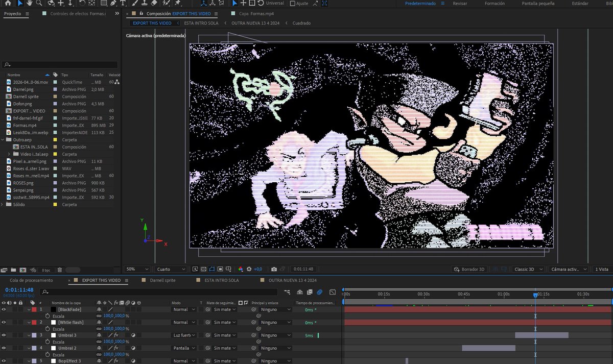The width and height of the screenshot is (613, 364).
Task: Toggle Escala stopwatch for BlackFade layer
Action: pos(47,316)
